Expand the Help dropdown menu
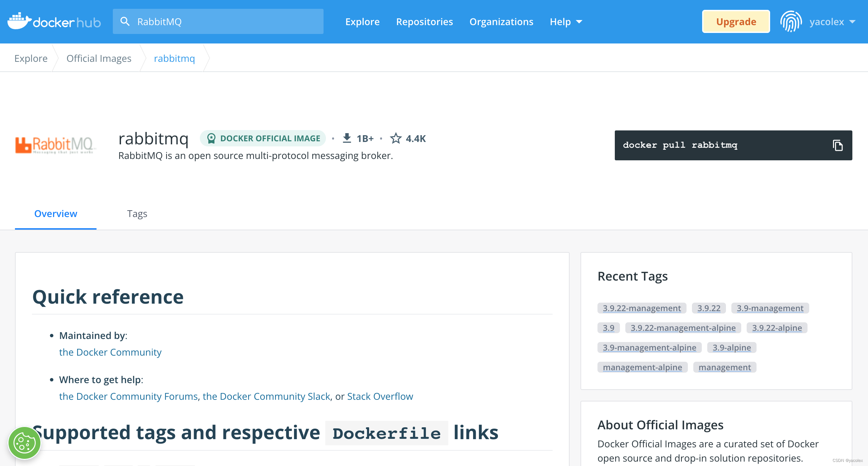The height and width of the screenshot is (466, 868). pyautogui.click(x=566, y=22)
